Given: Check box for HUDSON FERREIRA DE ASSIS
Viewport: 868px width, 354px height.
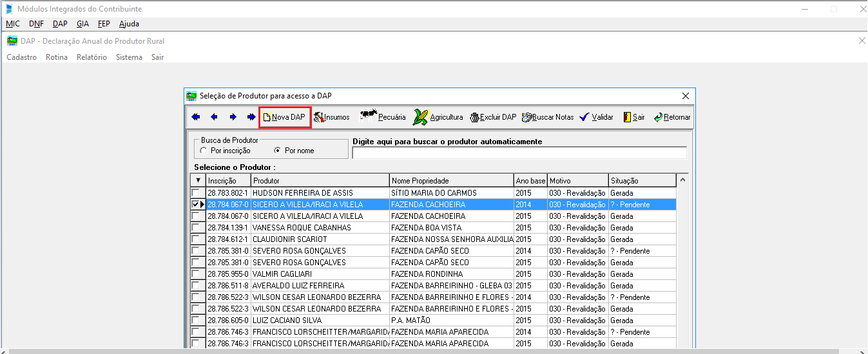Looking at the screenshot, I should 196,193.
